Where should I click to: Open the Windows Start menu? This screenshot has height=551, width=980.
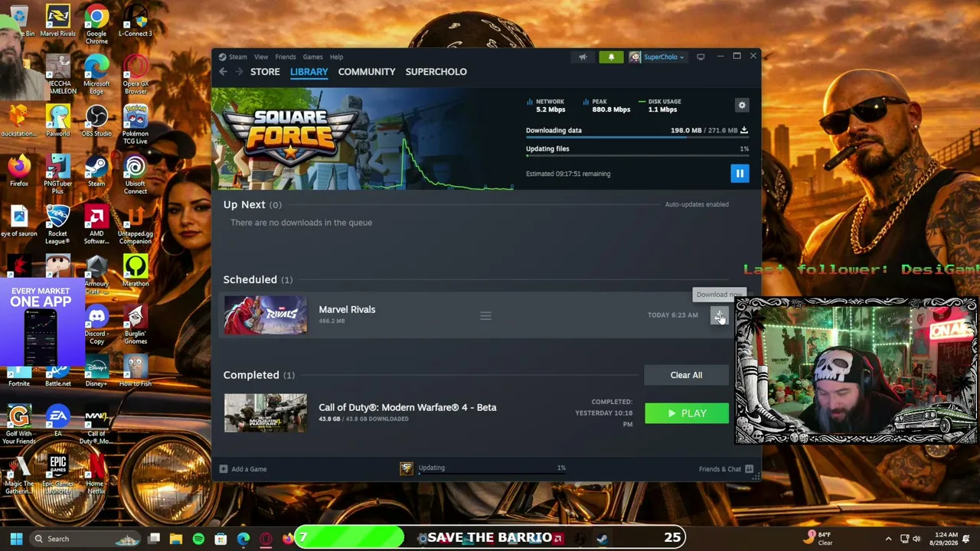(x=16, y=539)
